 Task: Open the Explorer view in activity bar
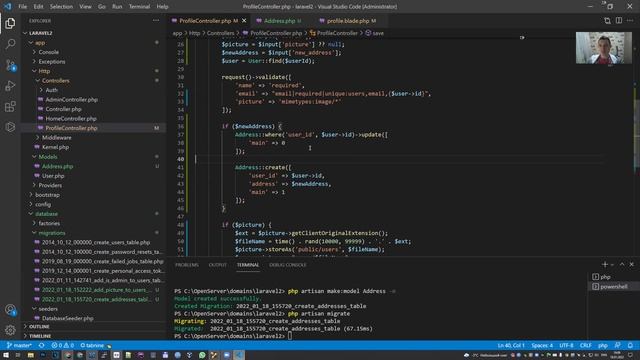pyautogui.click(x=10, y=23)
